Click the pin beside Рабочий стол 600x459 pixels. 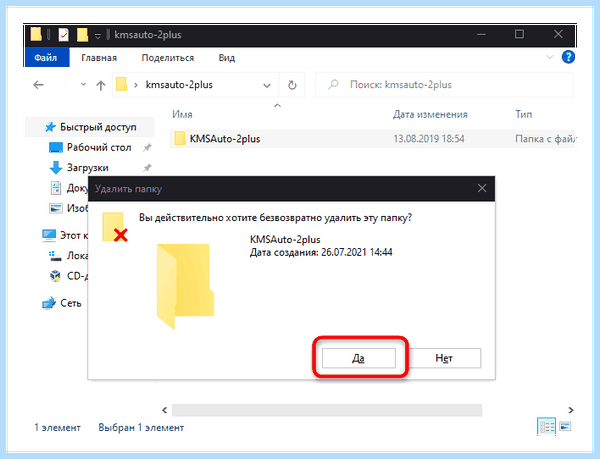pos(147,147)
